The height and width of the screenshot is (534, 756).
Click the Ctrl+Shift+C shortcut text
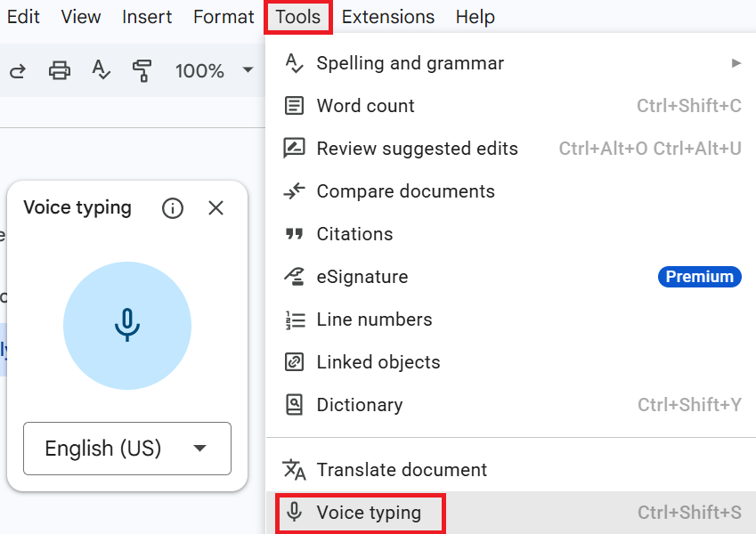pyautogui.click(x=689, y=106)
